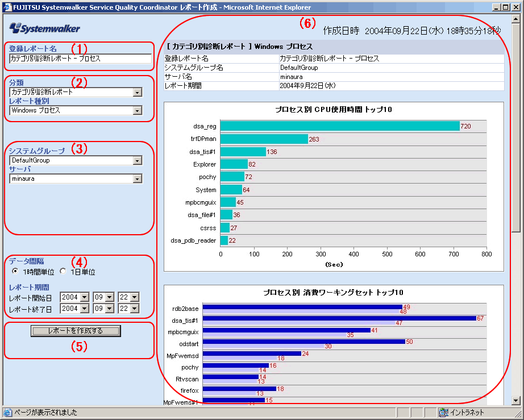
Task: Click the 720 value beside the dsa_reg bar
Action: tap(465, 126)
